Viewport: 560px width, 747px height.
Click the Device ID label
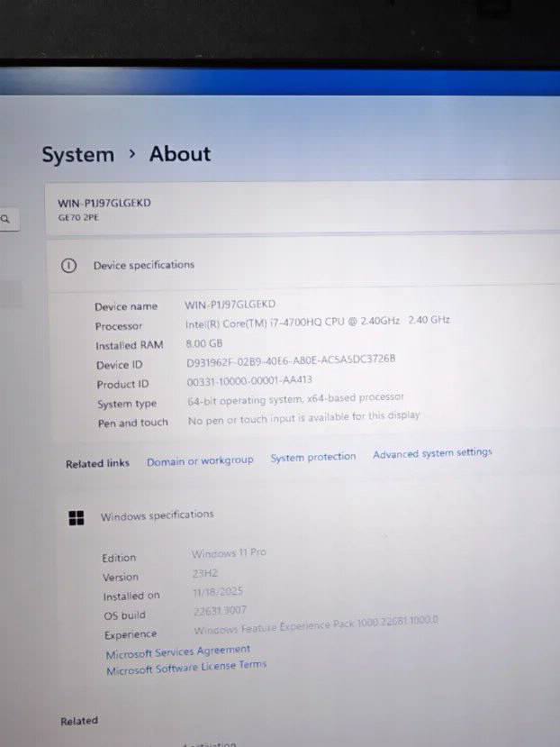click(x=120, y=365)
